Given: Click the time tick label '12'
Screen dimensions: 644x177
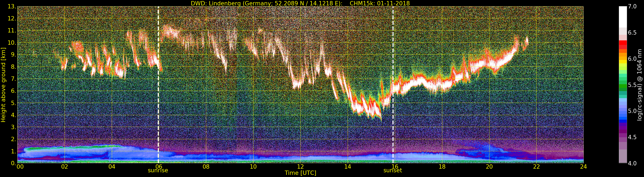Looking at the screenshot, I should click(x=300, y=166).
